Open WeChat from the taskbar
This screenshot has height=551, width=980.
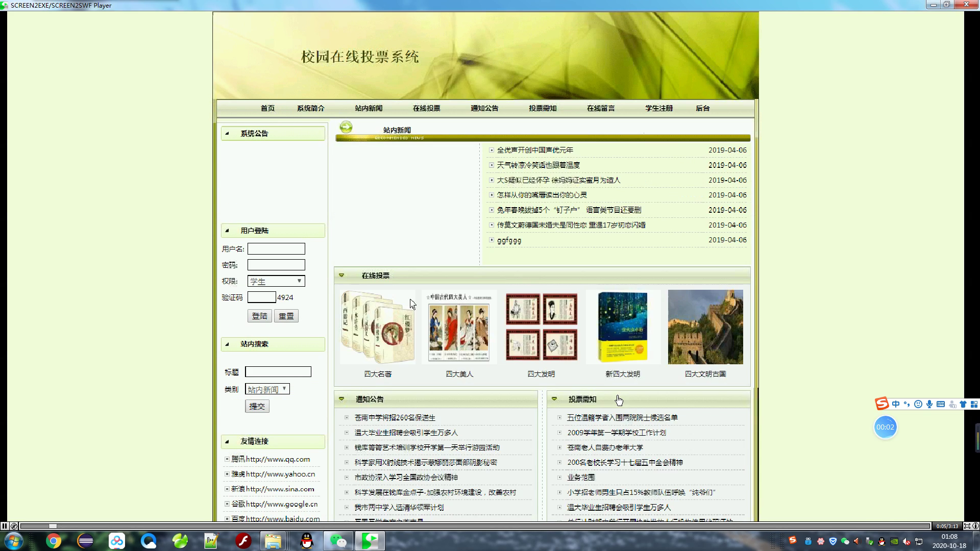[338, 541]
